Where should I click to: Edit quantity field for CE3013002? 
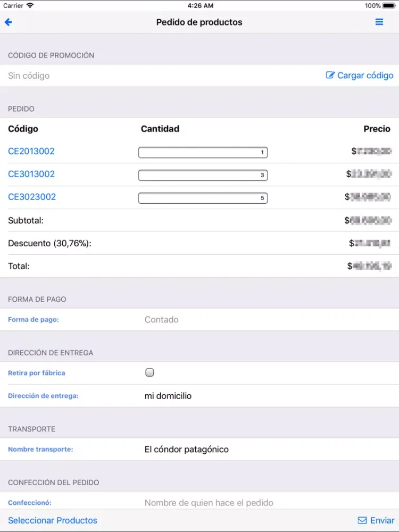[x=203, y=175]
